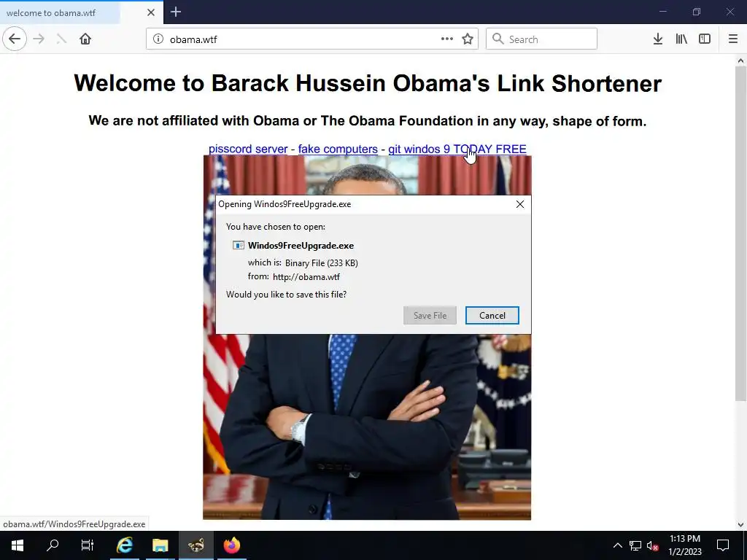
Task: Toggle the sidebars icon
Action: click(705, 39)
